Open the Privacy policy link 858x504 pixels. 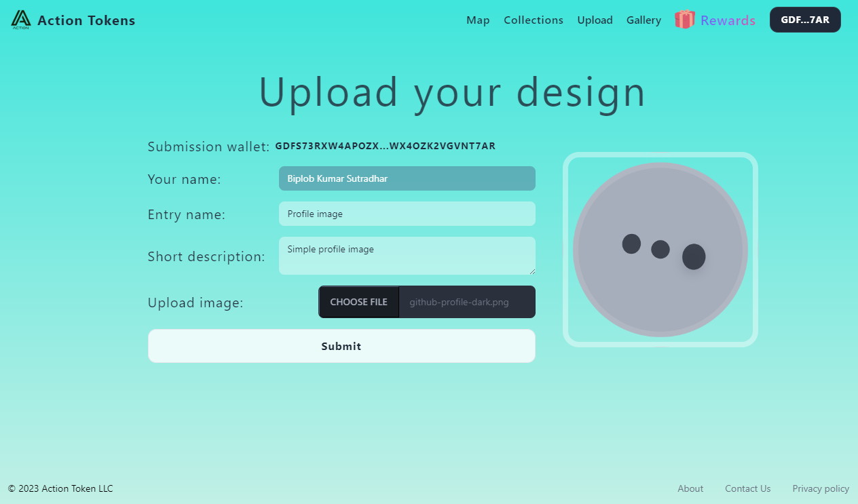pos(821,488)
